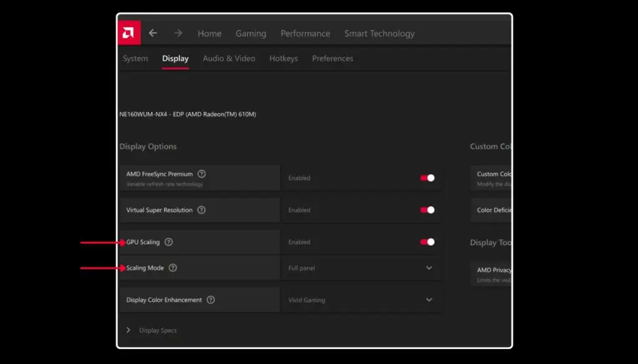Click the Custom Color option tile

click(x=492, y=178)
